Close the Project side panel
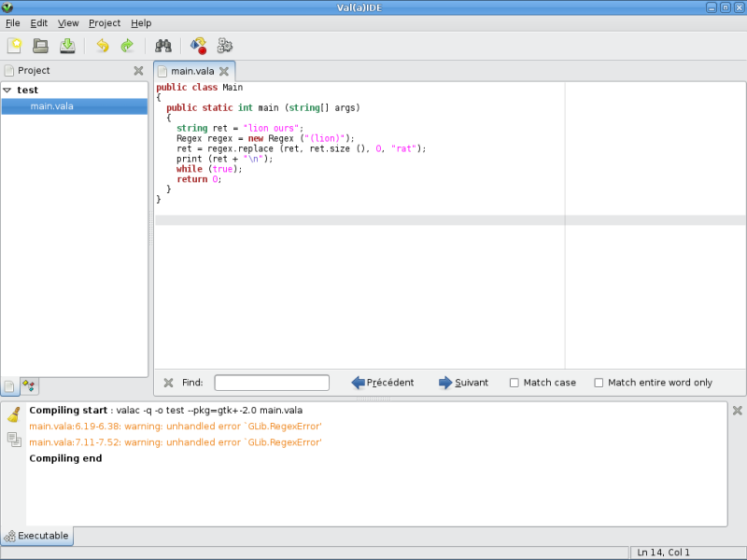 tap(138, 71)
